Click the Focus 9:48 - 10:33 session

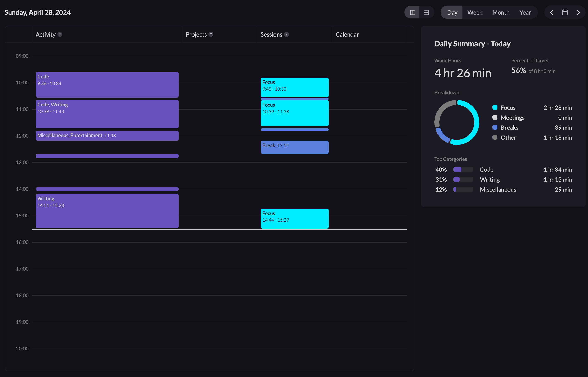[x=294, y=87]
